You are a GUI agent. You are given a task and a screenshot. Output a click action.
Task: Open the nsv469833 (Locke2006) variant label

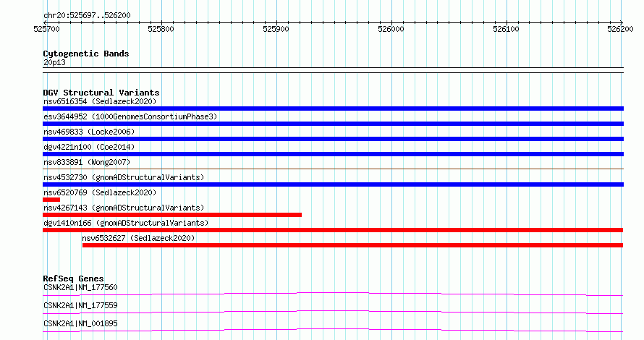click(89, 132)
